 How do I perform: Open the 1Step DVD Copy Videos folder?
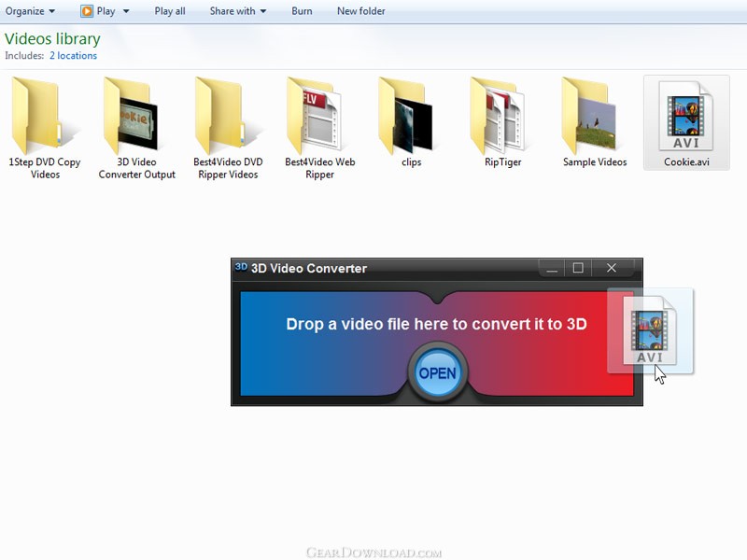pyautogui.click(x=45, y=128)
